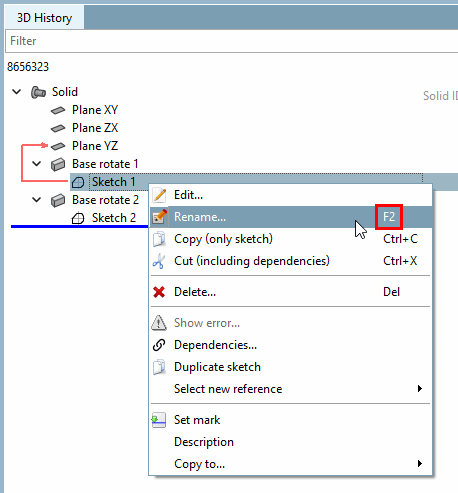Screen dimensions: 458x493
Task: Collapse the Solid tree node
Action: (17, 92)
